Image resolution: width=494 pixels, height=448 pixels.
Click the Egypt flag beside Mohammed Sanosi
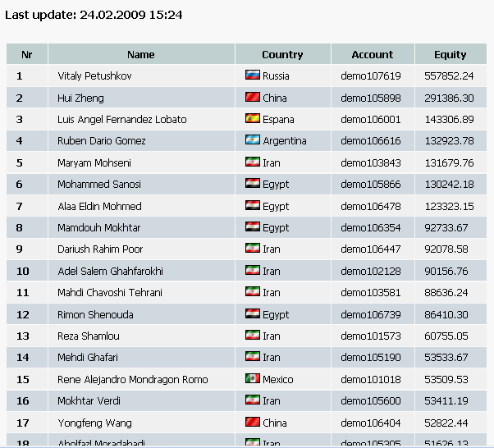(253, 184)
